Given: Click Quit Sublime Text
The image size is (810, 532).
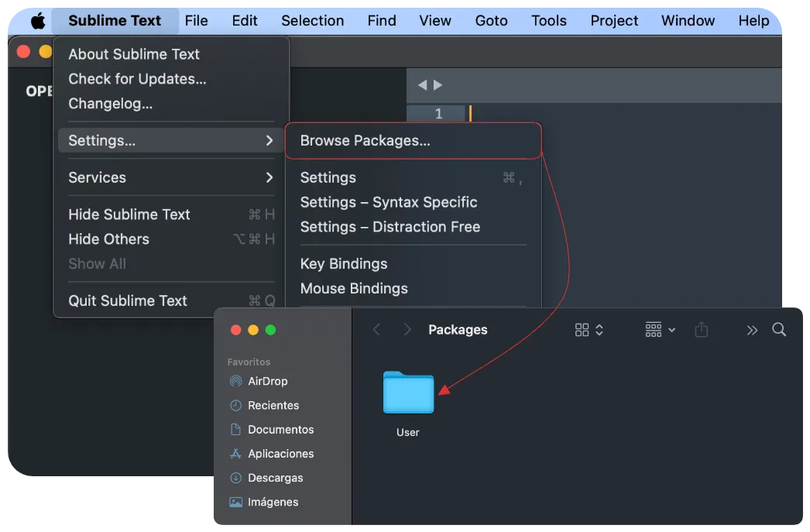Looking at the screenshot, I should 128,300.
